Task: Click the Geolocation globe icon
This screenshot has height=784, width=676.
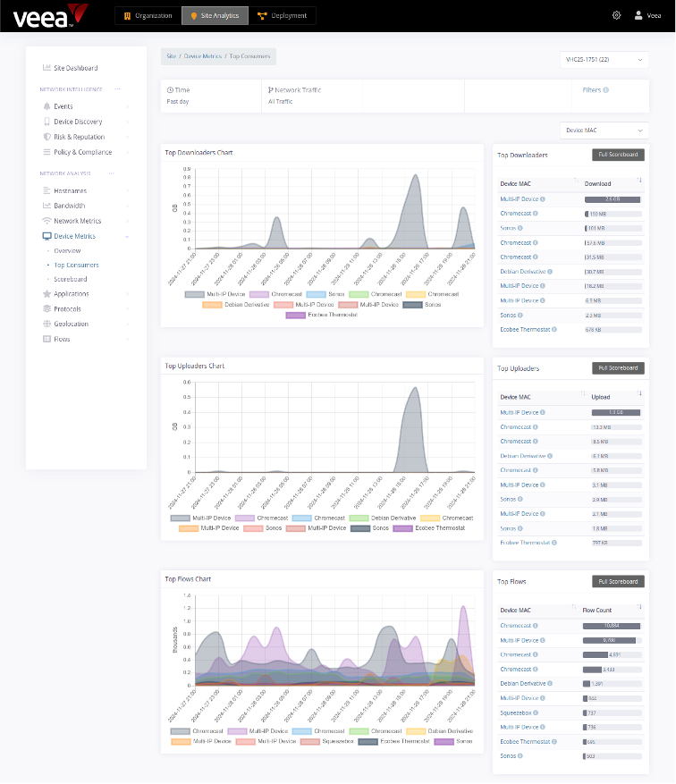Action: pos(46,324)
